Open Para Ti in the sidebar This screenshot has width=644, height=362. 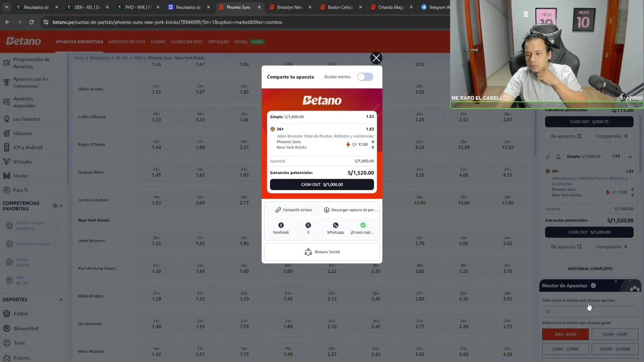[x=21, y=190]
